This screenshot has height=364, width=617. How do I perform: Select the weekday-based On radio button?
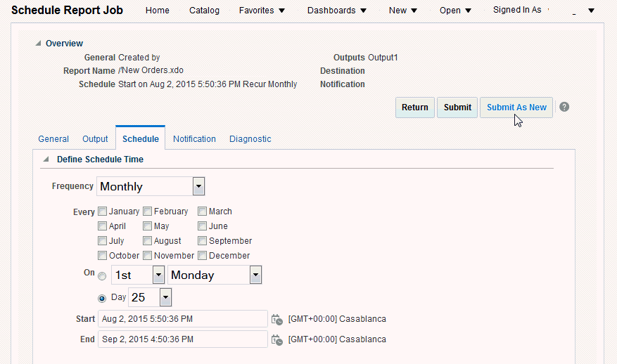click(x=103, y=276)
